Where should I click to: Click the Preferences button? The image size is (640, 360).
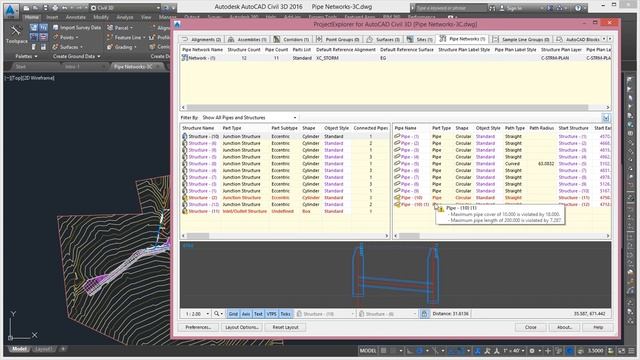(198, 327)
